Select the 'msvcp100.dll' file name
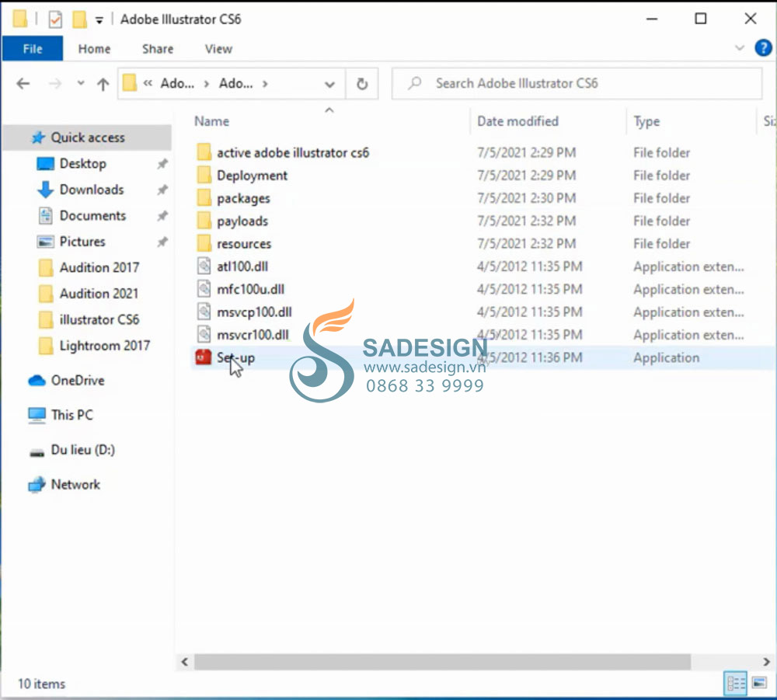Viewport: 777px width, 700px height. 254,312
